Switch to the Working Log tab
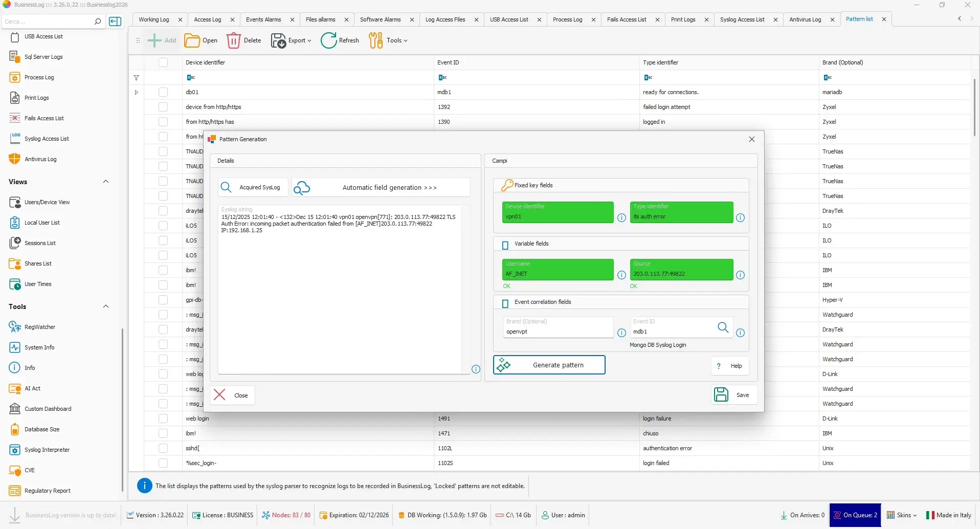Image resolution: width=980 pixels, height=529 pixels. (154, 19)
